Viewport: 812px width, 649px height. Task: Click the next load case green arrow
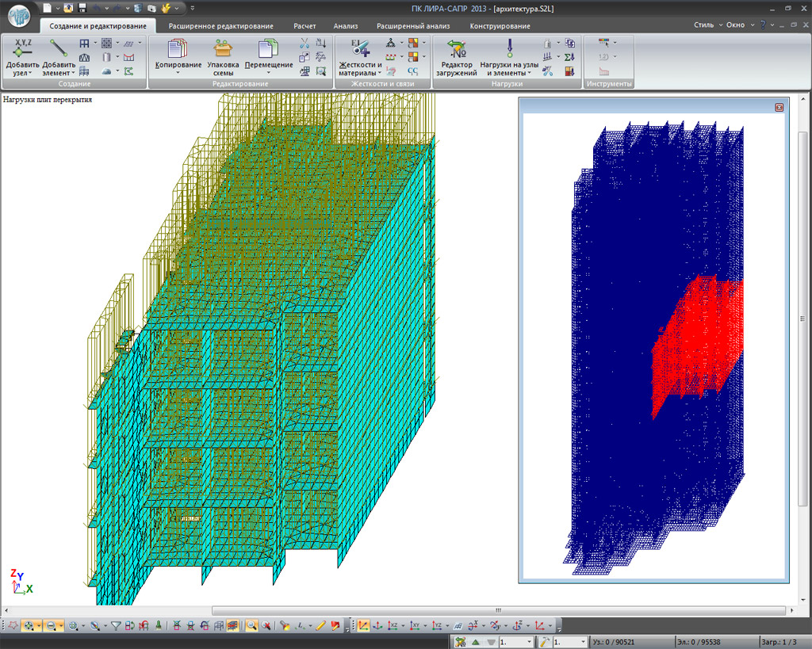(476, 642)
